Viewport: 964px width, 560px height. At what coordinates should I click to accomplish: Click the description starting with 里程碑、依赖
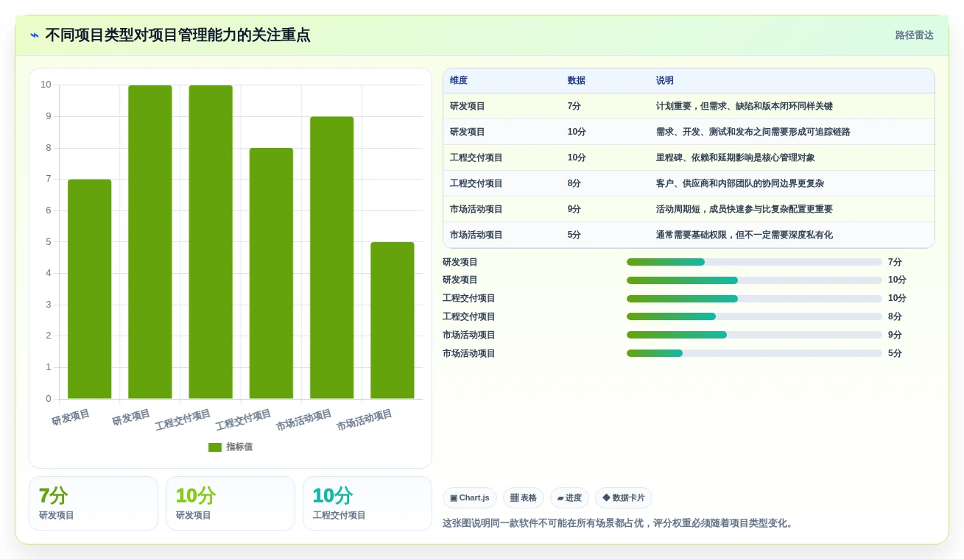click(736, 157)
